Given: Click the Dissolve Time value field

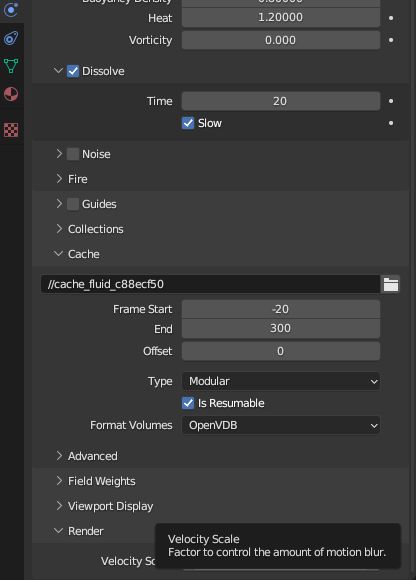Looking at the screenshot, I should [281, 101].
